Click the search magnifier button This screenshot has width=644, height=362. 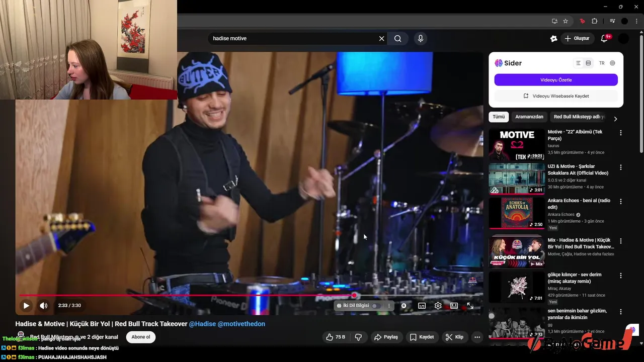pyautogui.click(x=397, y=38)
